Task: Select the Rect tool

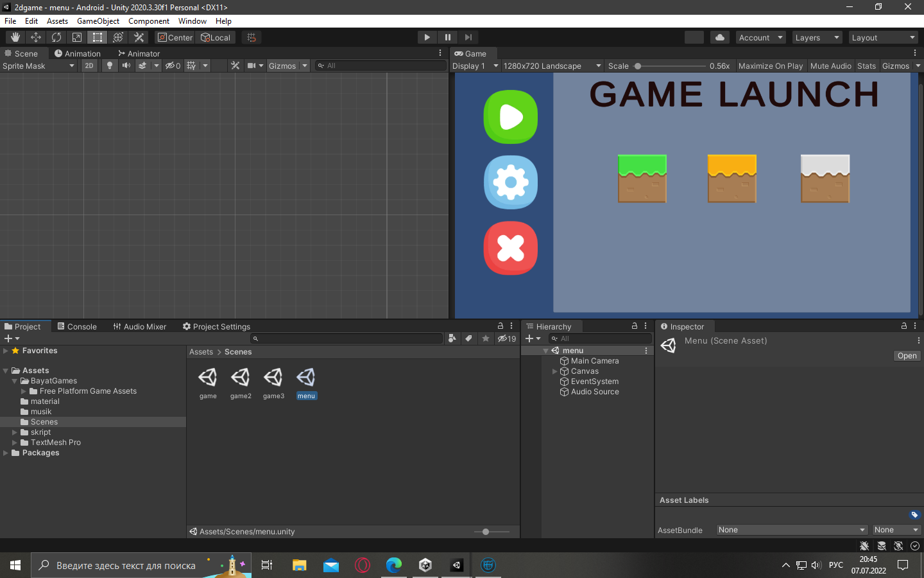Action: coord(98,37)
